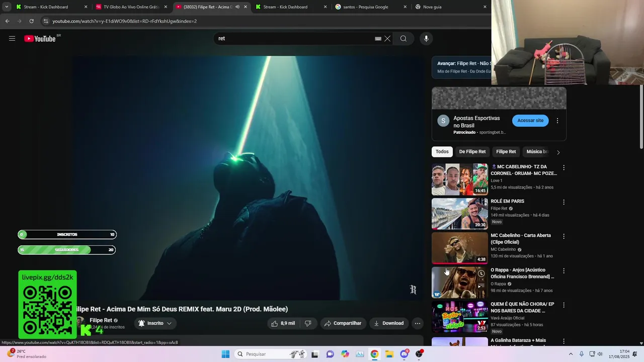The width and height of the screenshot is (644, 362).
Task: Click the Chrome address bar URL
Action: (125, 21)
